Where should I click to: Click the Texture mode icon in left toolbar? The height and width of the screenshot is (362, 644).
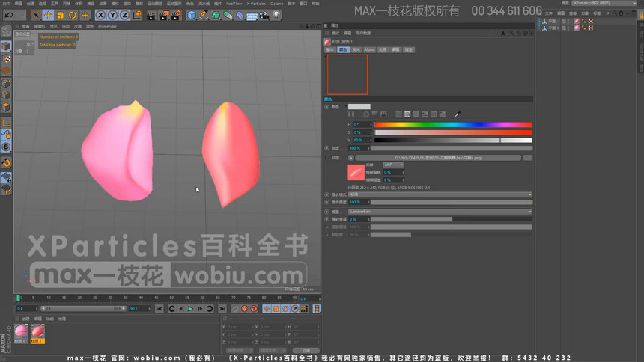tap(6, 58)
